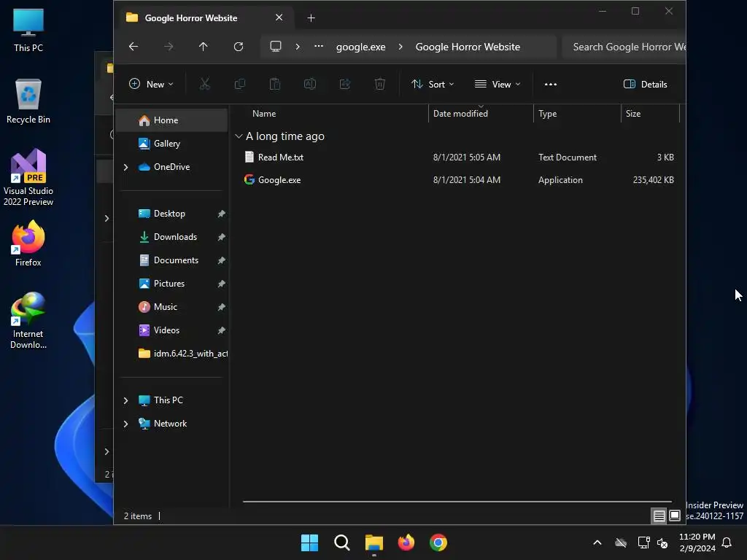Image resolution: width=747 pixels, height=560 pixels.
Task: Toggle the Details pane
Action: (x=645, y=85)
